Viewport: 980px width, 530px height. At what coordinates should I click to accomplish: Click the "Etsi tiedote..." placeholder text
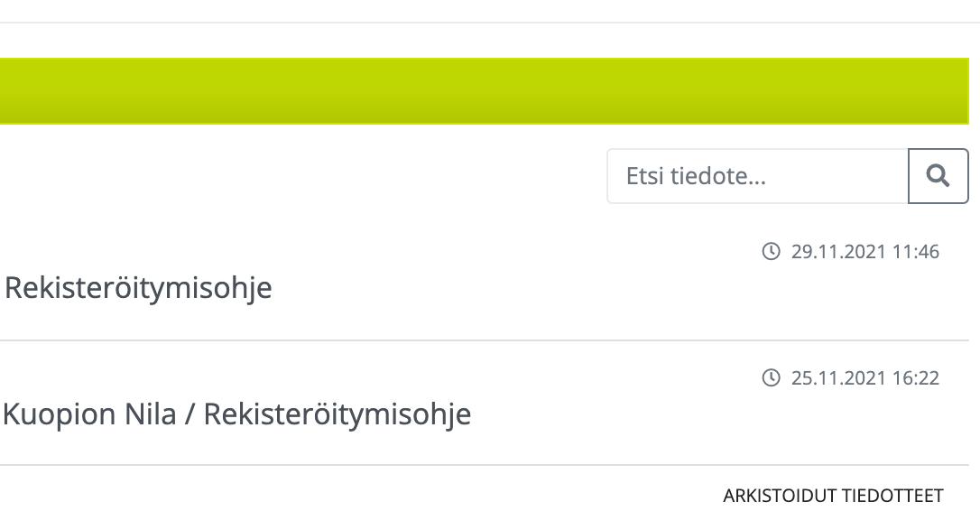pyautogui.click(x=696, y=176)
